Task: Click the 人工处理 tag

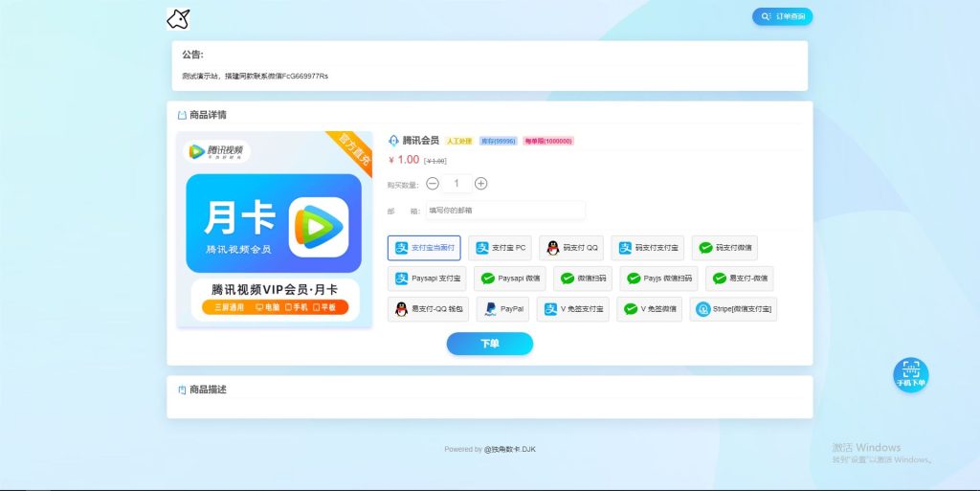Action: pos(458,142)
